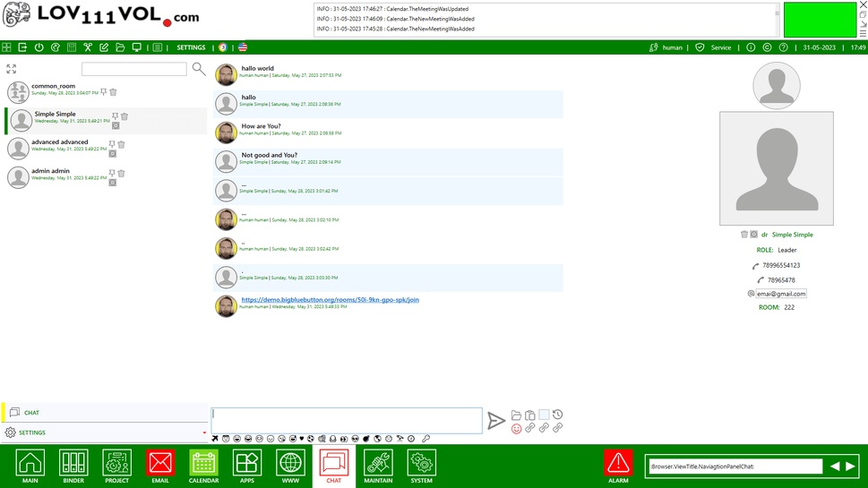Open the EMAIL module
The image size is (868, 488).
point(160,467)
